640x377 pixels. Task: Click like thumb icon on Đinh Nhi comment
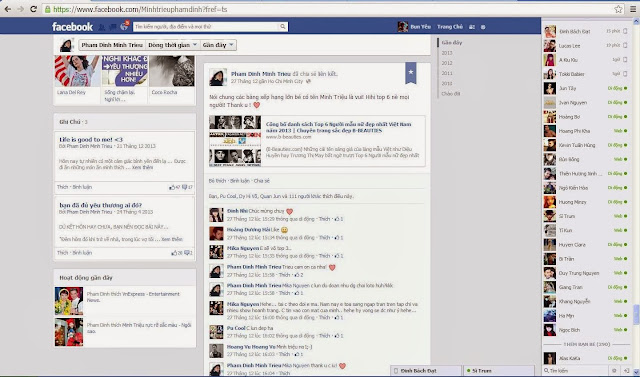337,219
